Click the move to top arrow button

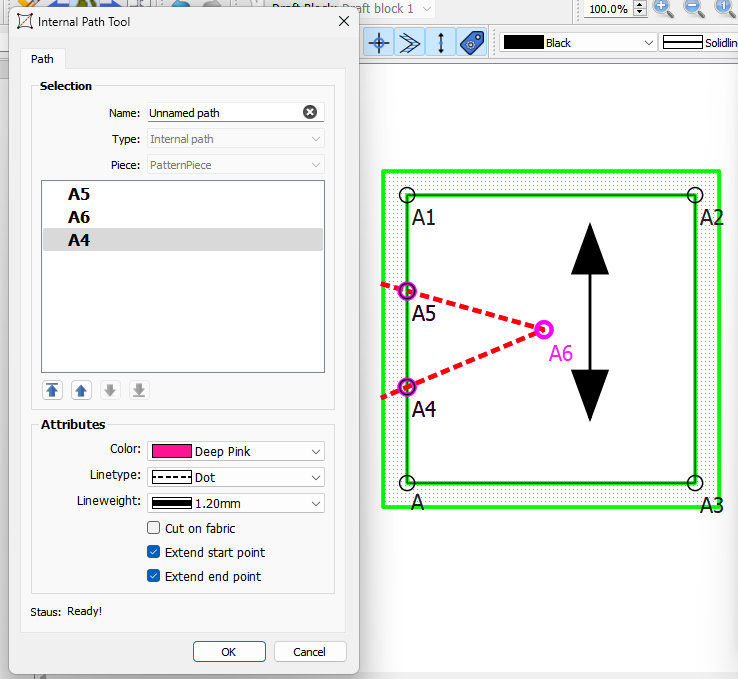pos(51,390)
